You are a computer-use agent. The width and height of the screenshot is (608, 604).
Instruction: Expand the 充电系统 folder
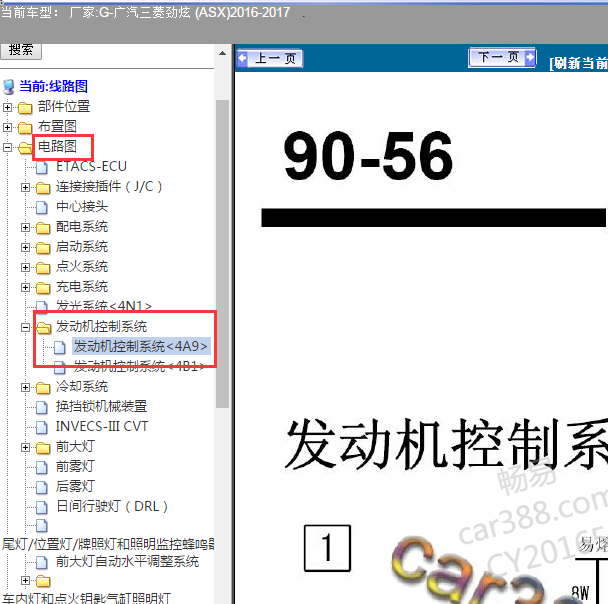tap(25, 287)
